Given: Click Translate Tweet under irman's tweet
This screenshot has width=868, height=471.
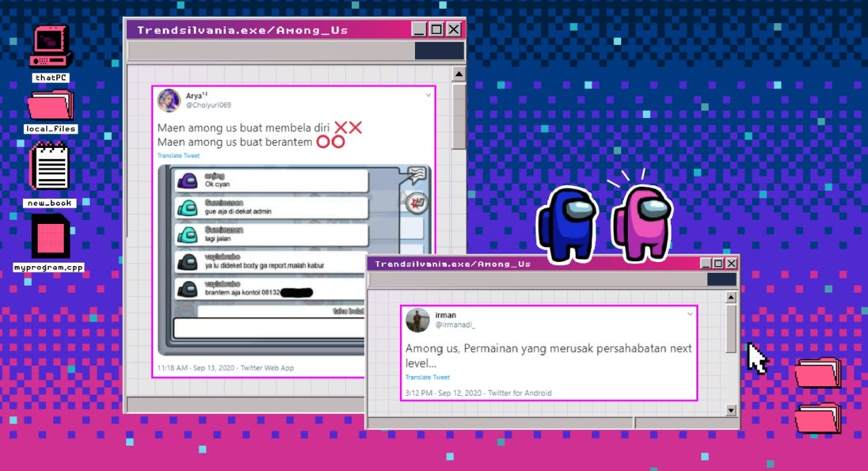Looking at the screenshot, I should click(427, 377).
